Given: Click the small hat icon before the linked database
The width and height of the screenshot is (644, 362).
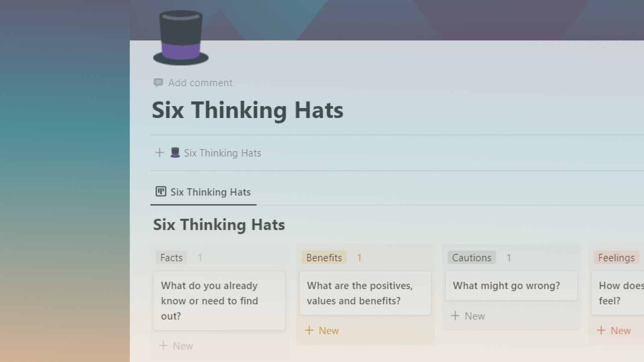Looking at the screenshot, I should pyautogui.click(x=175, y=152).
